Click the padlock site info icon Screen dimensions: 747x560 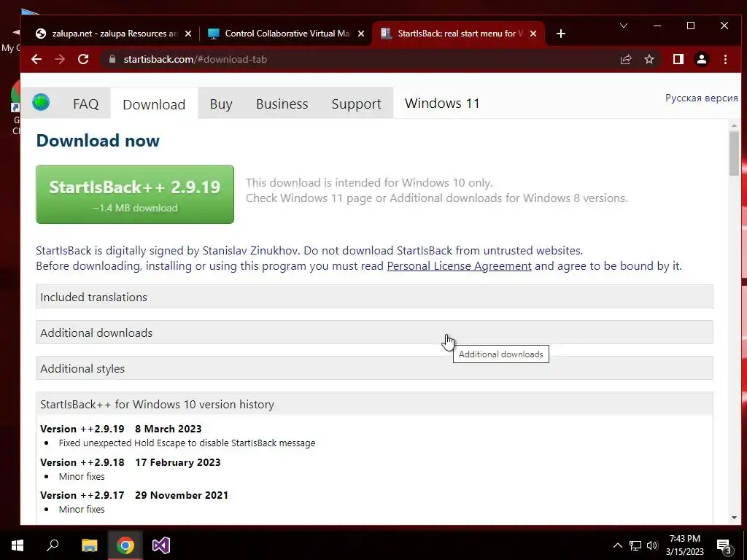click(112, 59)
